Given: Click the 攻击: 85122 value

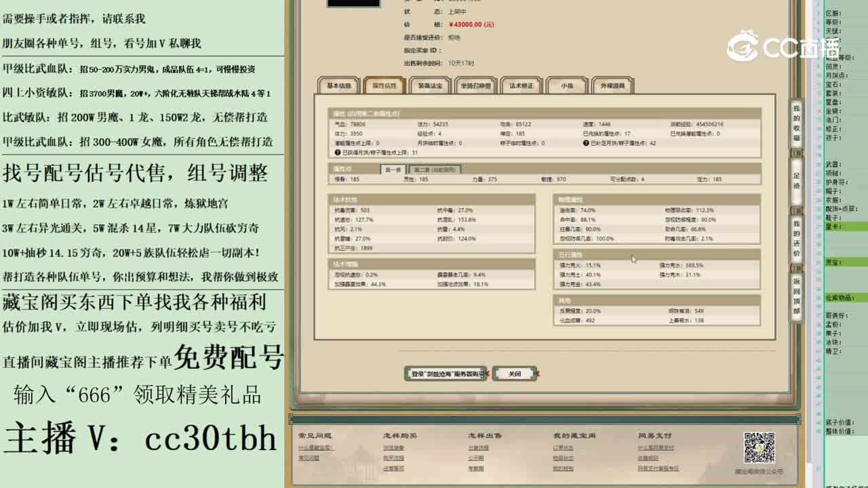Looking at the screenshot, I should (x=515, y=125).
